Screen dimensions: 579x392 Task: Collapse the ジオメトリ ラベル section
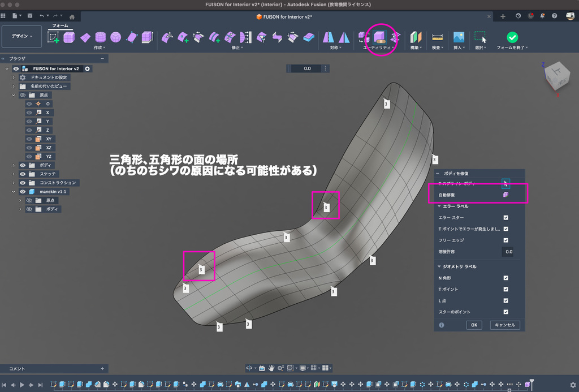[x=439, y=266]
